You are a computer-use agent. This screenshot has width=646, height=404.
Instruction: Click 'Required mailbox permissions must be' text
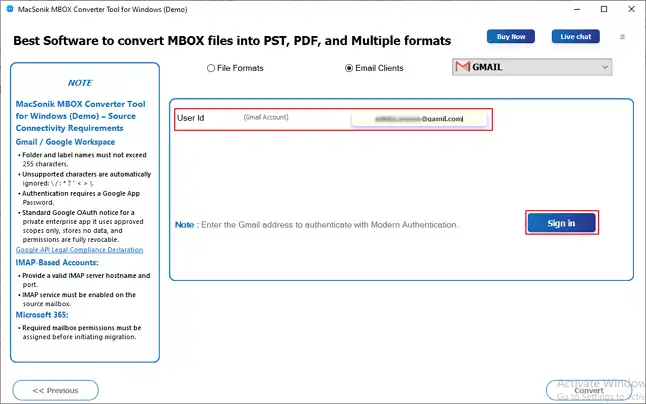82,332
